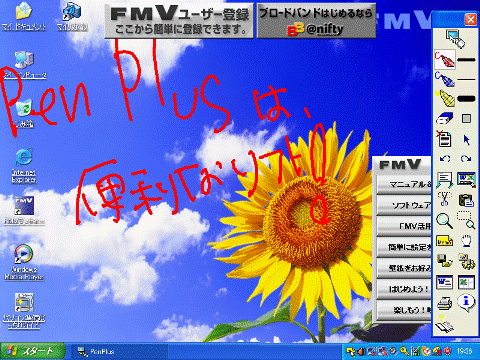The height and width of the screenshot is (360, 480).
Task: Click the orange clock tray icon
Action: pyautogui.click(x=426, y=351)
